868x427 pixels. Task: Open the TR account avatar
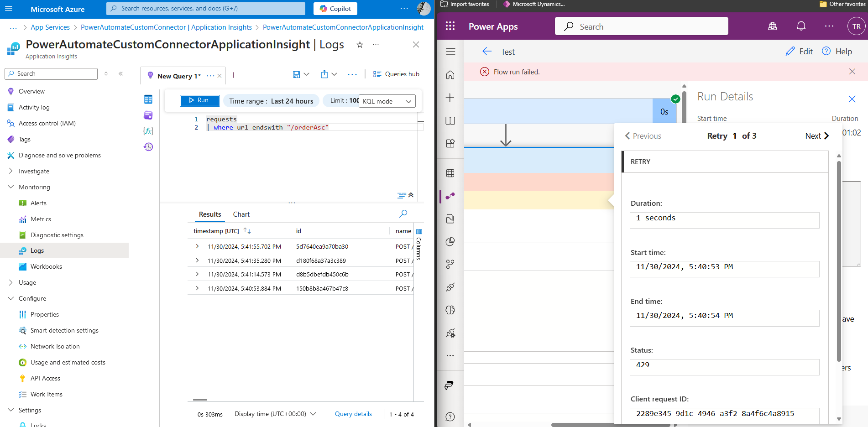(856, 26)
